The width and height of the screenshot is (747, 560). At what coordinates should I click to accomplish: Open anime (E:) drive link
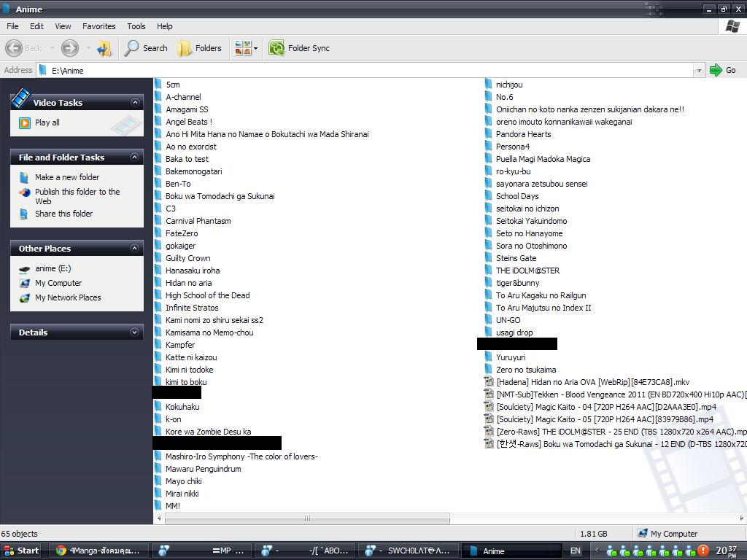53,268
